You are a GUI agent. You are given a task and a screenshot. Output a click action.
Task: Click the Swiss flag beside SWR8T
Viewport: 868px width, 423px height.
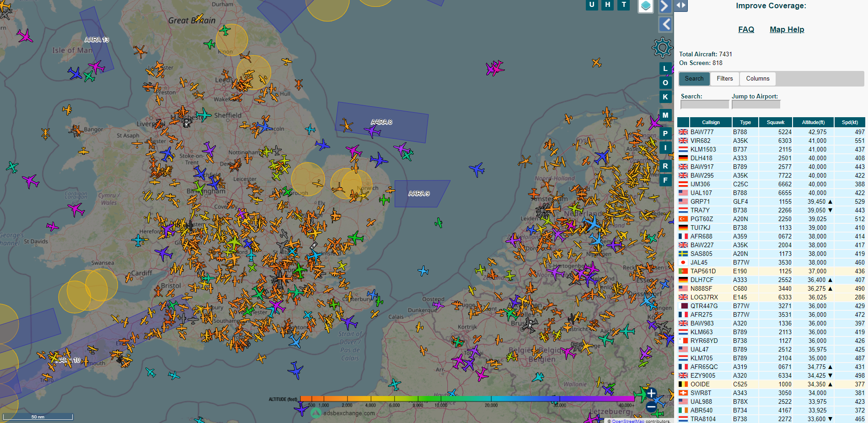683,393
